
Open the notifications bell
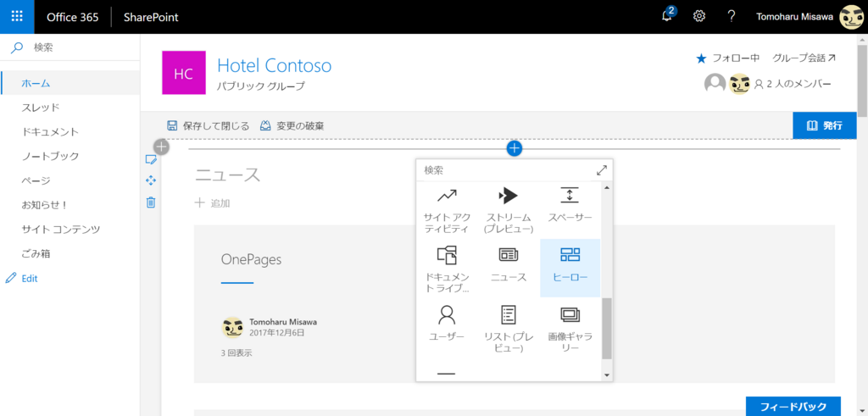(668, 15)
